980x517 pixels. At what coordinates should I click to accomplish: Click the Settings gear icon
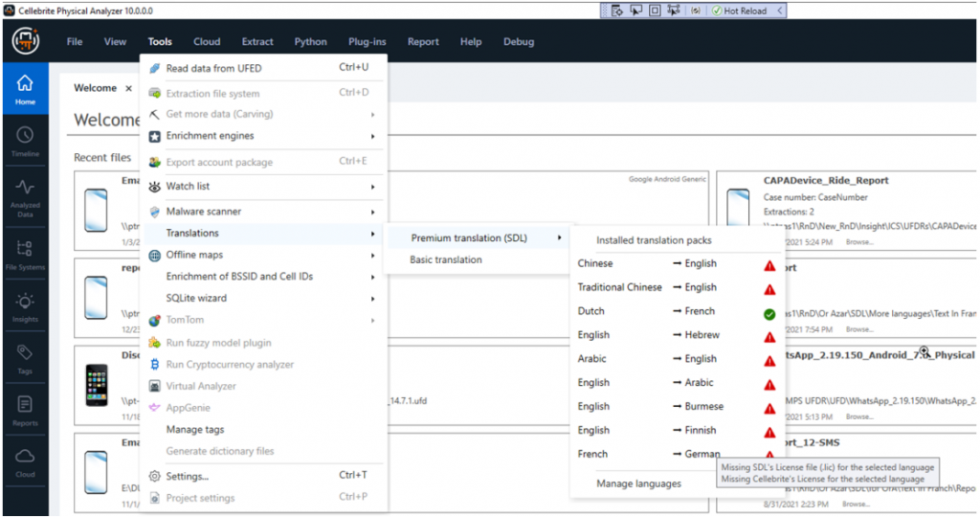pos(154,477)
